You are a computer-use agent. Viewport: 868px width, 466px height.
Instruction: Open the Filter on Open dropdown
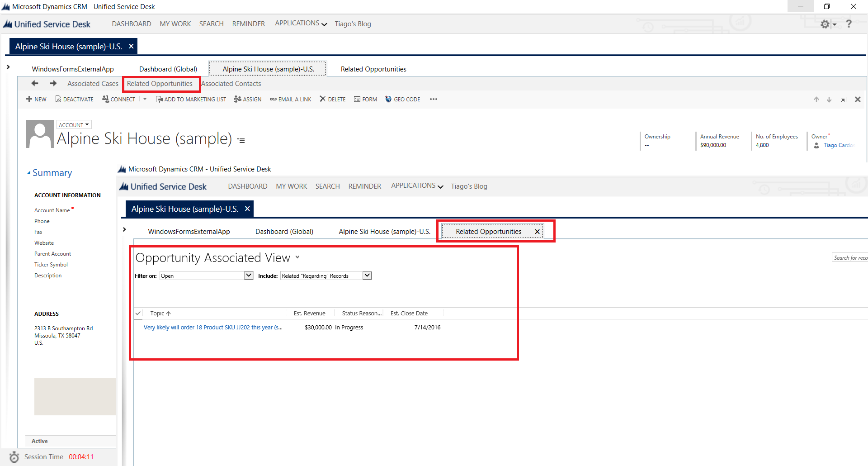[x=249, y=276]
